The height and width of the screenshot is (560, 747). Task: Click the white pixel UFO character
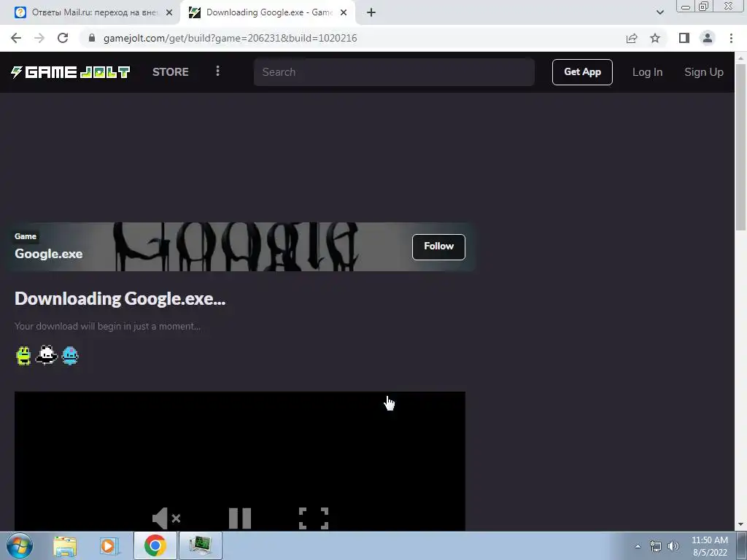pyautogui.click(x=46, y=355)
